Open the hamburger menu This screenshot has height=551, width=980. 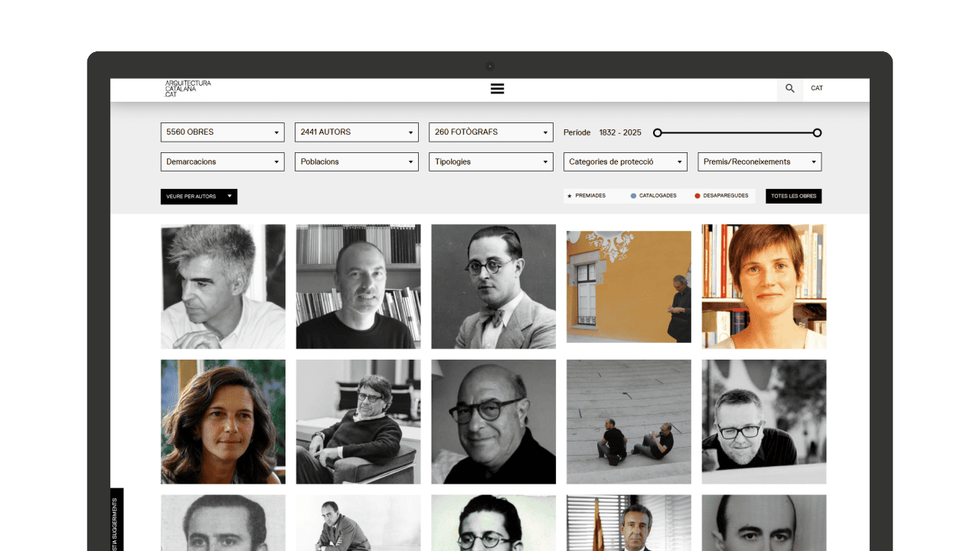(497, 89)
